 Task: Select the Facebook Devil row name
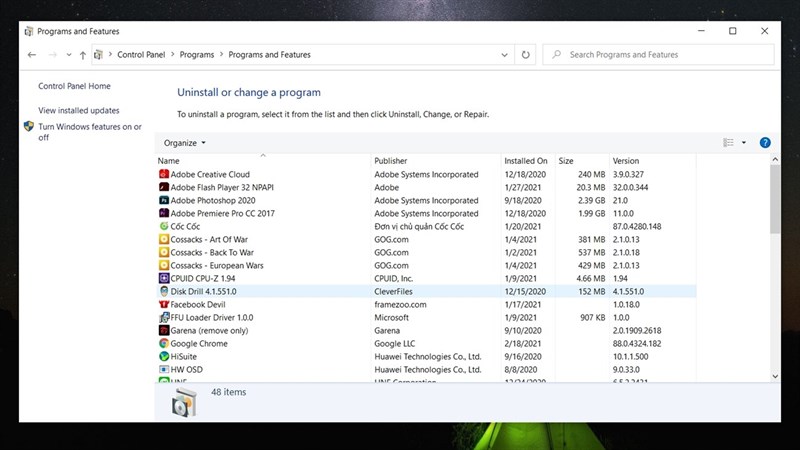coord(197,305)
